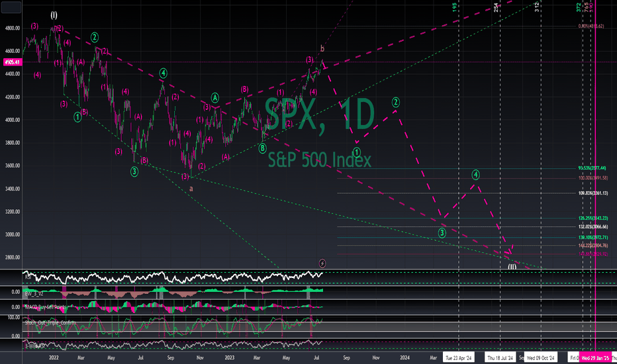
Task: Click the 4800.00 price axis label
Action: [x=13, y=28]
